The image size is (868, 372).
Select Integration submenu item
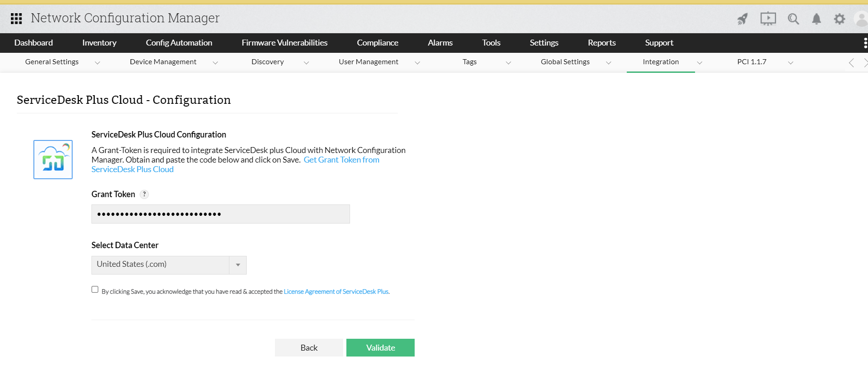[660, 62]
